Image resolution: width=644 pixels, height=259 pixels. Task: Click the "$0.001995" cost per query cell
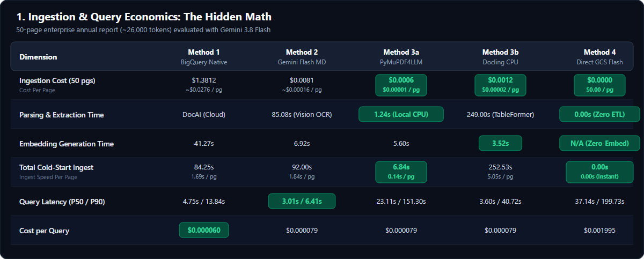pos(599,231)
